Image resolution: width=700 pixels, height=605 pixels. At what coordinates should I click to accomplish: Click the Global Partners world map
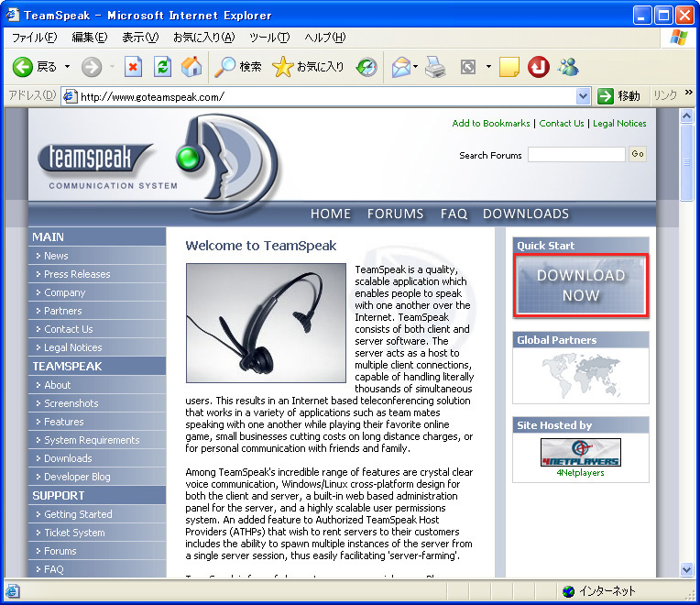(580, 376)
